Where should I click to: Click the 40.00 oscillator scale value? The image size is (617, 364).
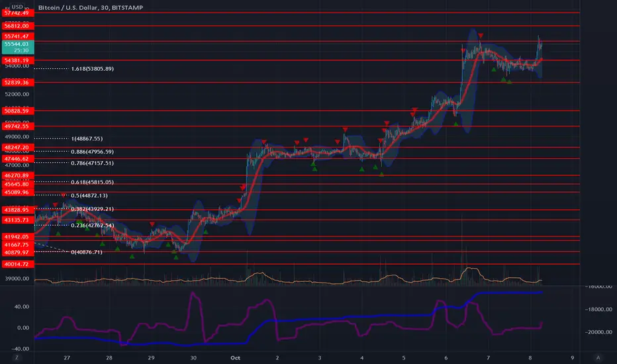tap(22, 307)
